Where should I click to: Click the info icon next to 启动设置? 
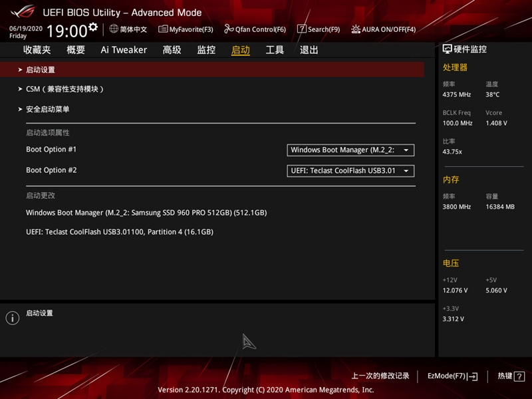point(12,318)
